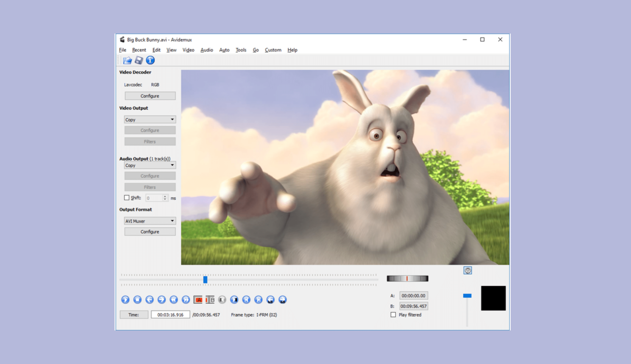Set selection end marker B
Viewport: 631px width, 364px height.
pos(210,299)
